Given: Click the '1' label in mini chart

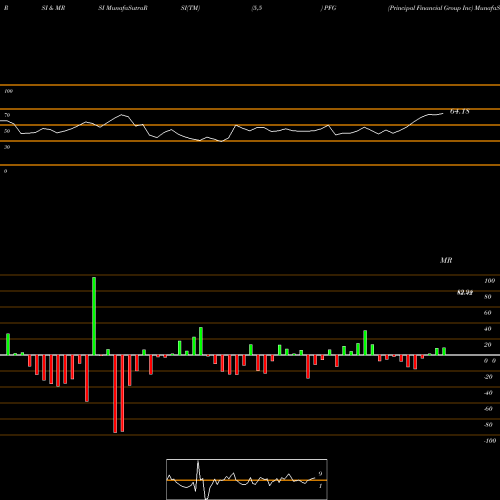Looking at the screenshot, I should (x=320, y=486).
